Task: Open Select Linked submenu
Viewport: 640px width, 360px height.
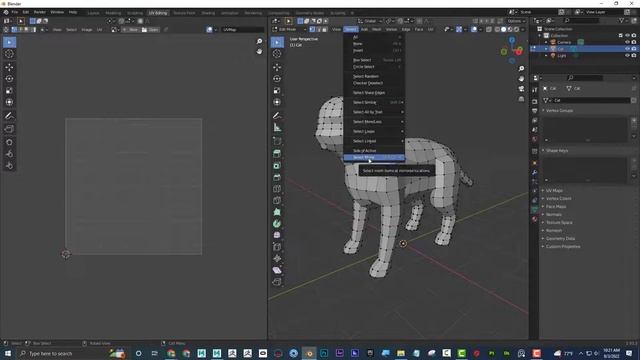Action: point(374,141)
